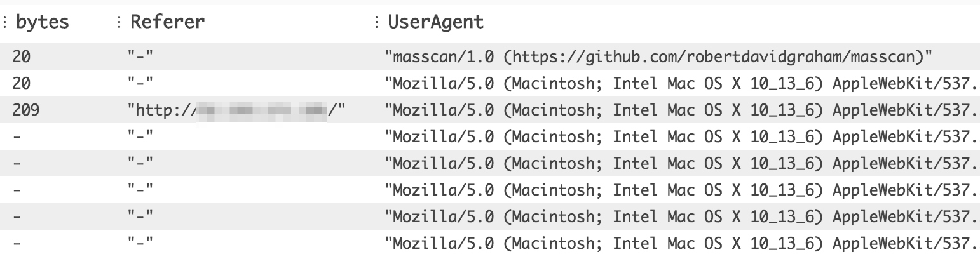Click the 209 bytes value cell
This screenshot has width=980, height=259.
click(x=26, y=110)
